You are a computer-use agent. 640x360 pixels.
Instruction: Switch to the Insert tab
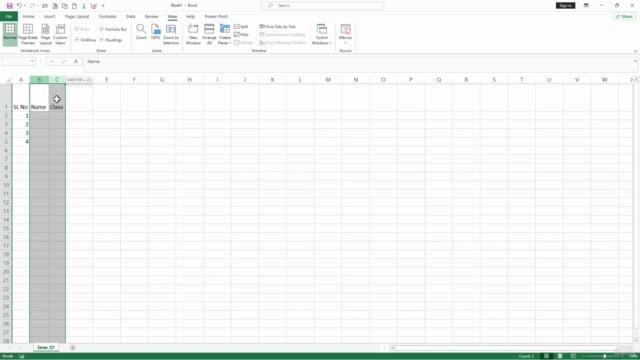[x=49, y=17]
